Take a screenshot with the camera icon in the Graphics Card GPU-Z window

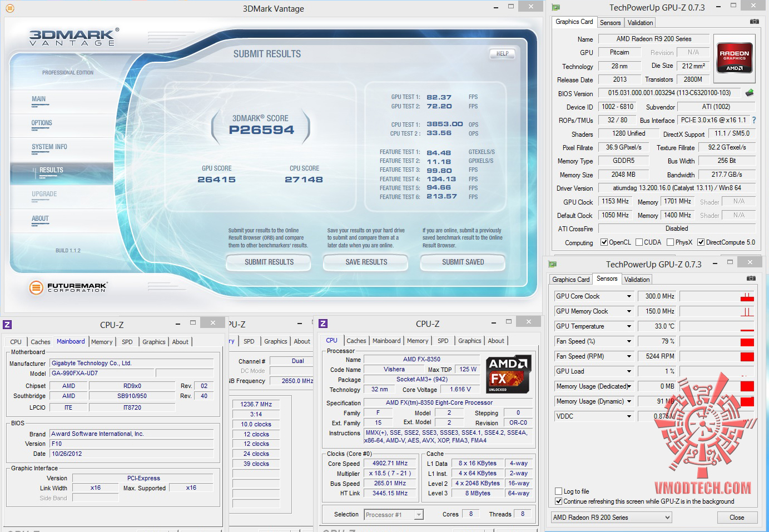[754, 22]
